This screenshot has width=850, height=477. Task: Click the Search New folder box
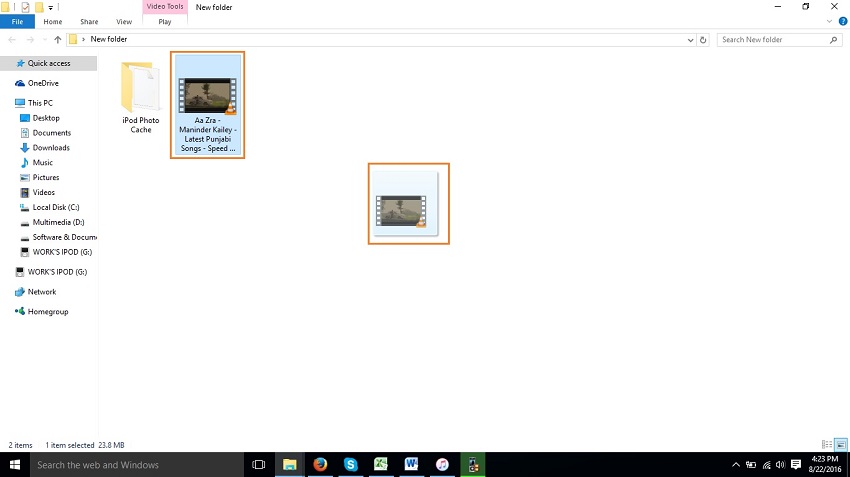click(x=774, y=40)
